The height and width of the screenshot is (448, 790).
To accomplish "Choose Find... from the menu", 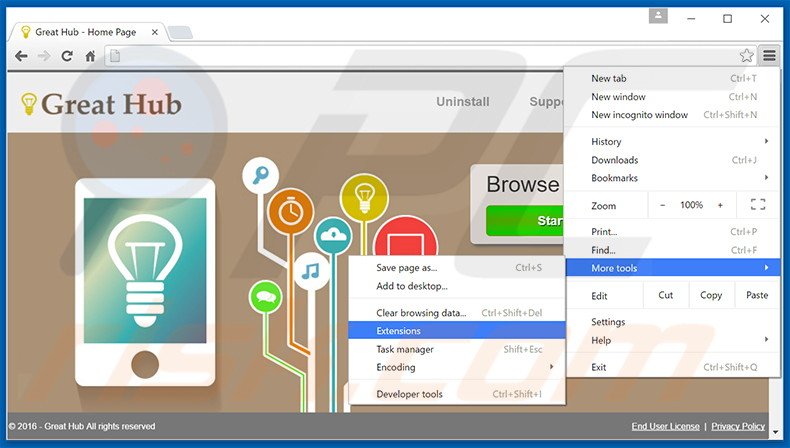I will tap(673, 249).
